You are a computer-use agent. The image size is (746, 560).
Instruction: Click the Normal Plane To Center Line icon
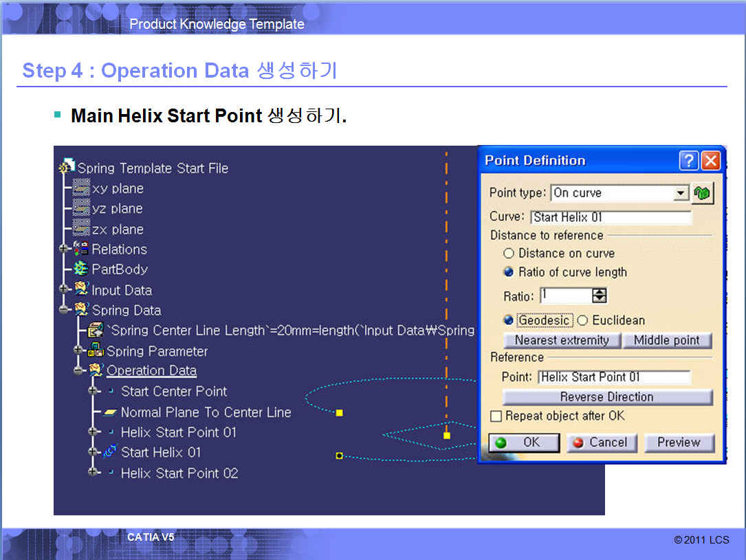[110, 412]
